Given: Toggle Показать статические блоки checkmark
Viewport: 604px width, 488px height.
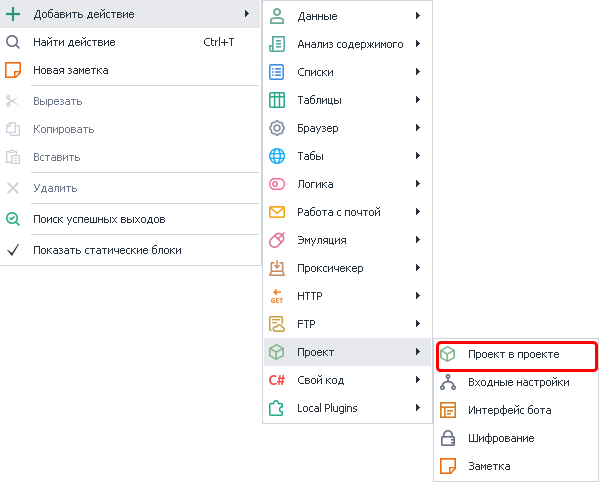Looking at the screenshot, I should pyautogui.click(x=13, y=250).
